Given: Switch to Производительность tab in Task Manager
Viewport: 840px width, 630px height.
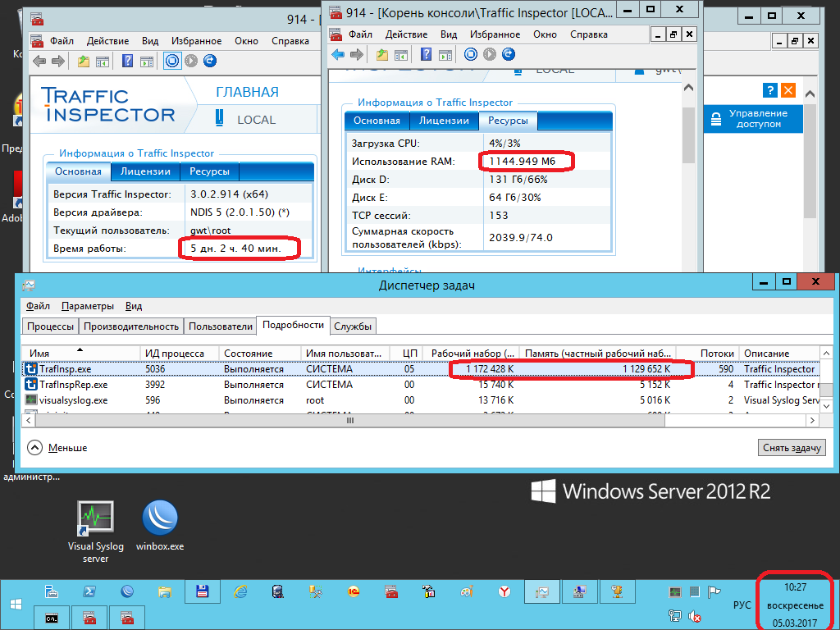Looking at the screenshot, I should tap(130, 326).
